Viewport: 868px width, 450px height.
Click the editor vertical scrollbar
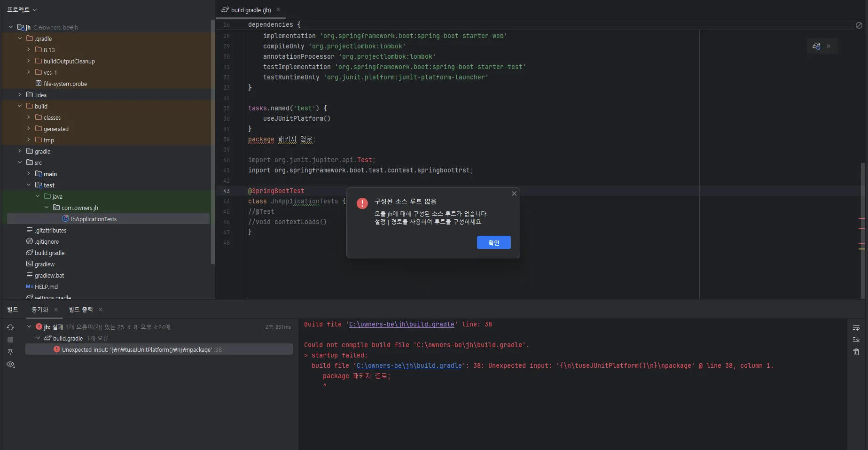(862, 230)
